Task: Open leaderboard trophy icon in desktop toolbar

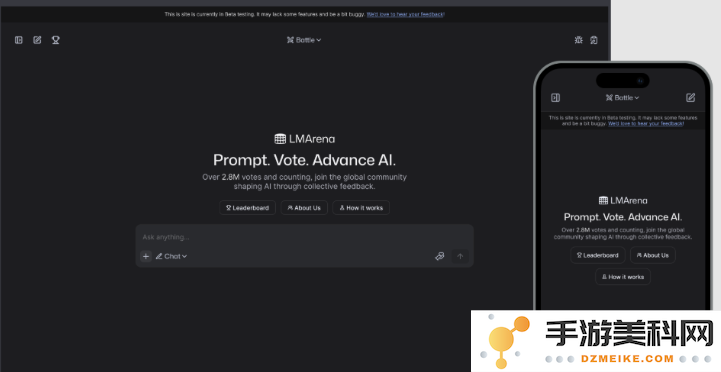Action: click(56, 40)
